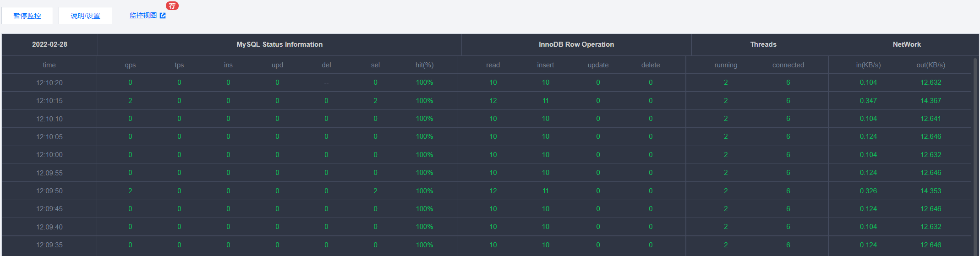Click the hit(%) column header
This screenshot has width=980, height=256.
pos(424,65)
